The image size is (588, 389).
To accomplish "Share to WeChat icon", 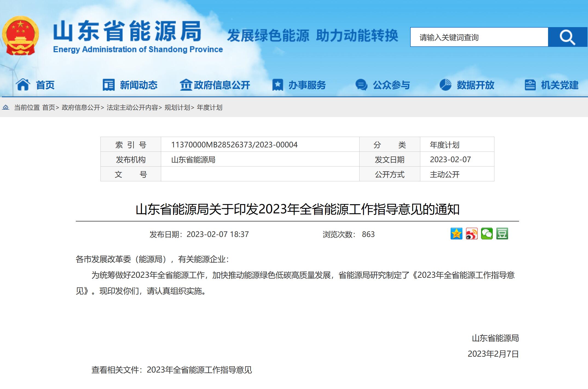I will click(x=487, y=234).
